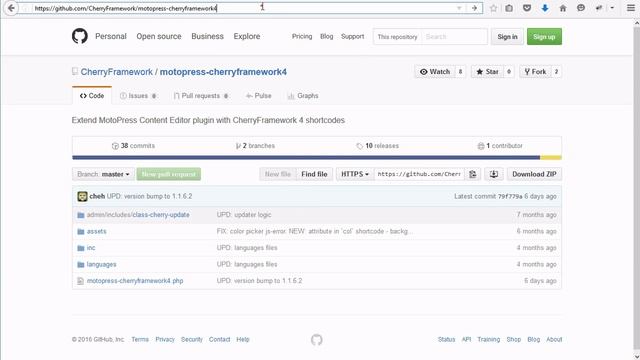Click the Sign in button
This screenshot has width=640, height=360.
coord(507,37)
